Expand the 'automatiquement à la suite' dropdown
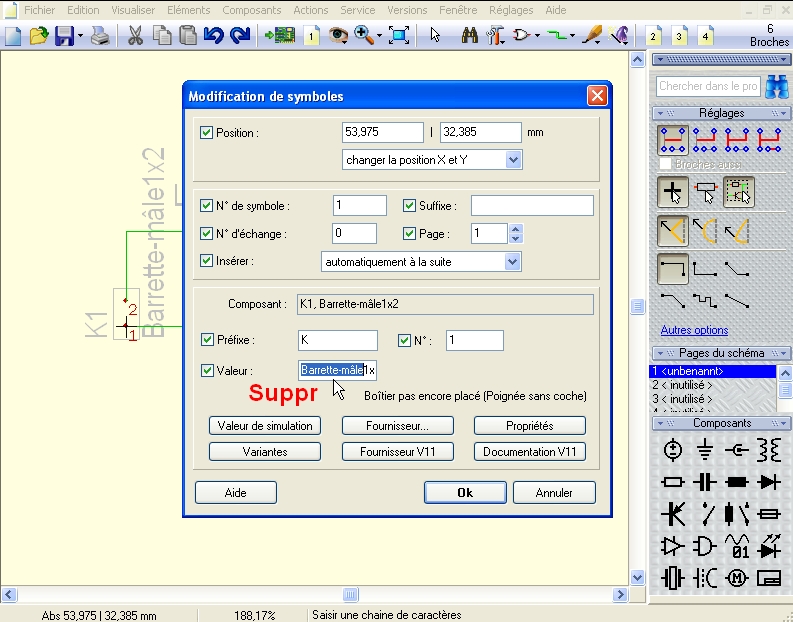 [513, 262]
